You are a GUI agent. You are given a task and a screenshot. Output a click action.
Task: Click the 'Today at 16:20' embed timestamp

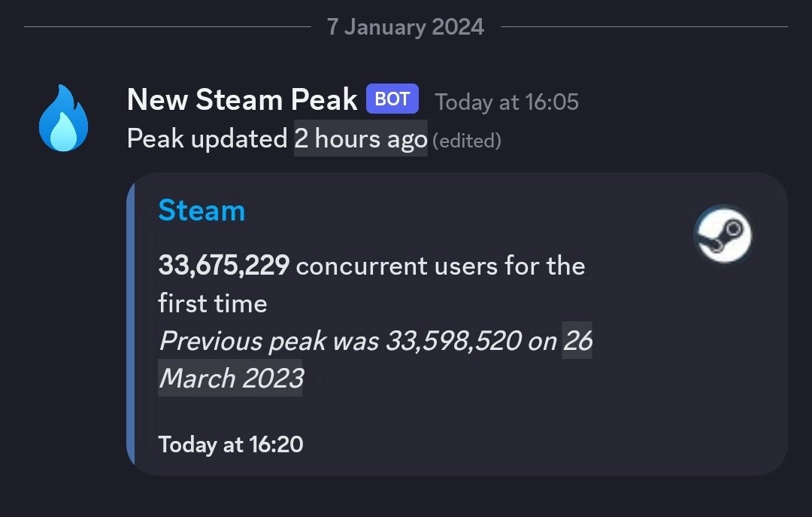(230, 444)
